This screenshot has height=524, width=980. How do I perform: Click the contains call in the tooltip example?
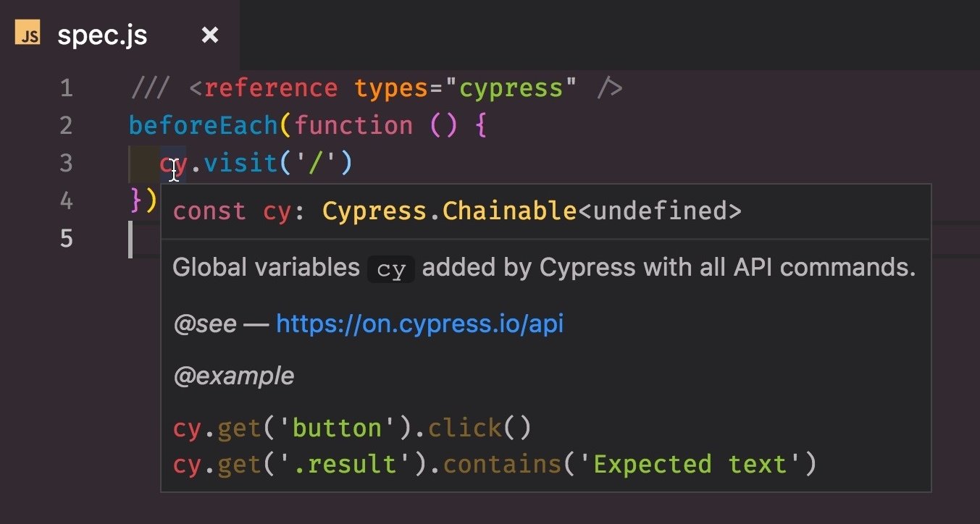click(x=503, y=464)
